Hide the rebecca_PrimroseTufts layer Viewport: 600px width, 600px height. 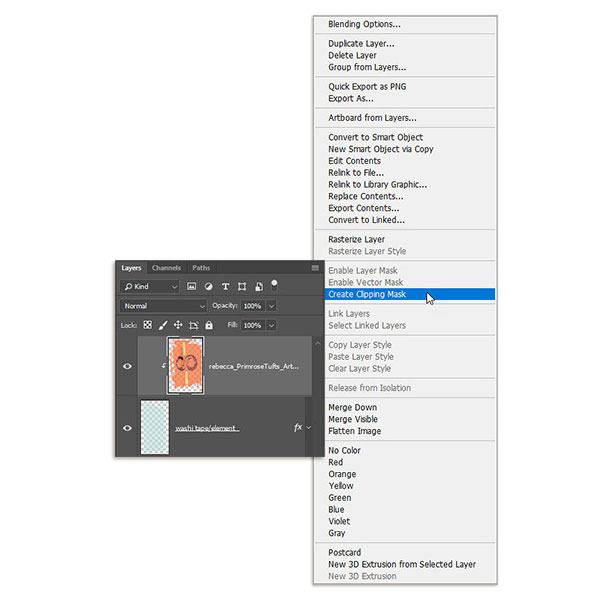coord(127,366)
